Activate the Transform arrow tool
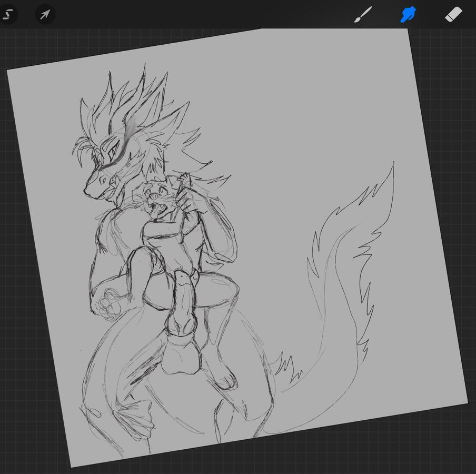This screenshot has height=474, width=476. pyautogui.click(x=45, y=14)
